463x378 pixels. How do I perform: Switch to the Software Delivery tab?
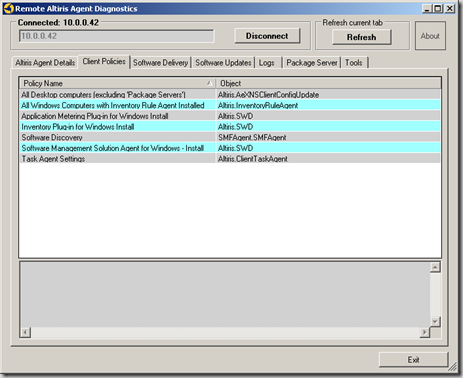click(160, 63)
